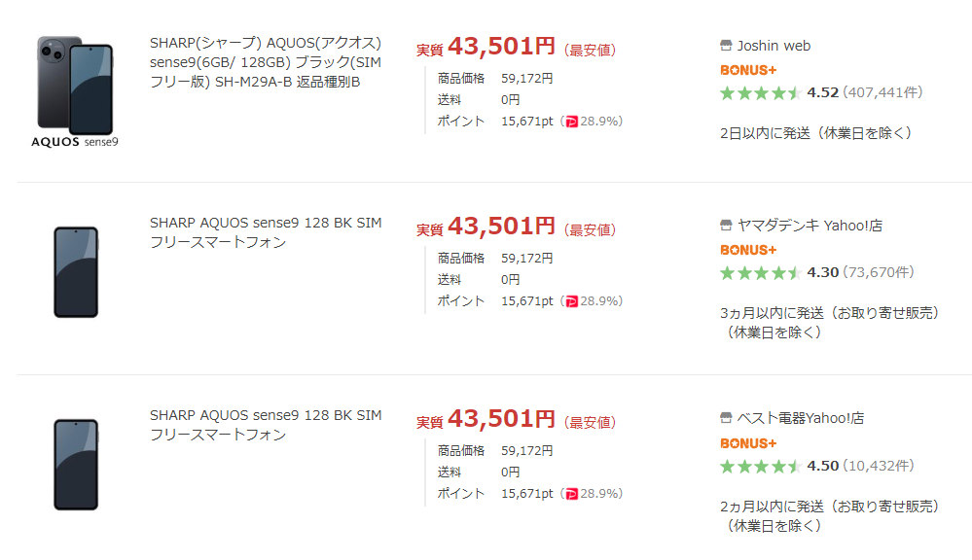This screenshot has width=972, height=560.
Task: Open Joshin web store link
Action: 774,46
